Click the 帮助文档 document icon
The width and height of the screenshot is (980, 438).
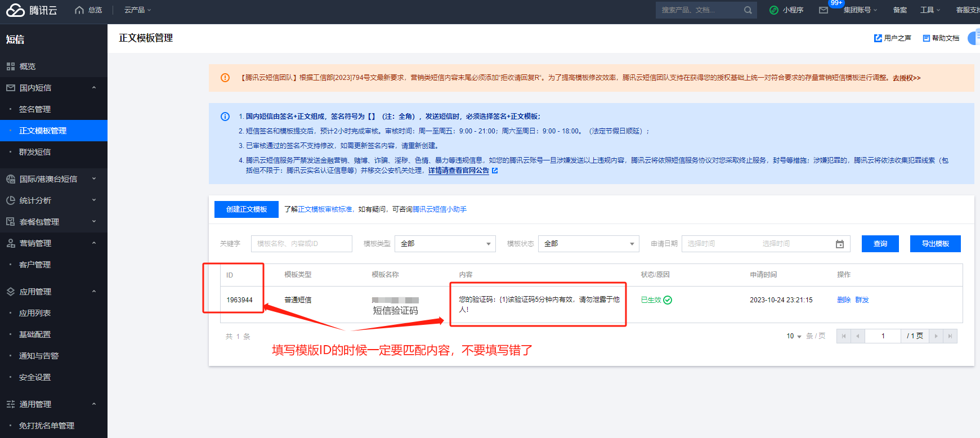tap(926, 38)
